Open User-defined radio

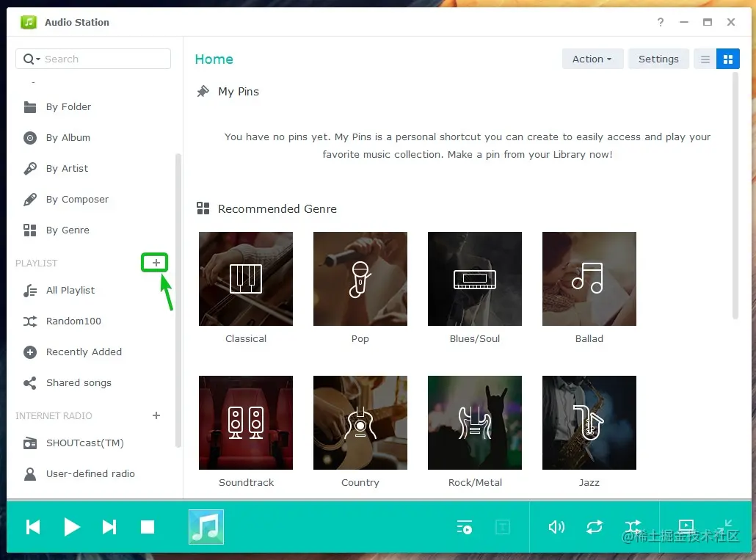point(92,474)
